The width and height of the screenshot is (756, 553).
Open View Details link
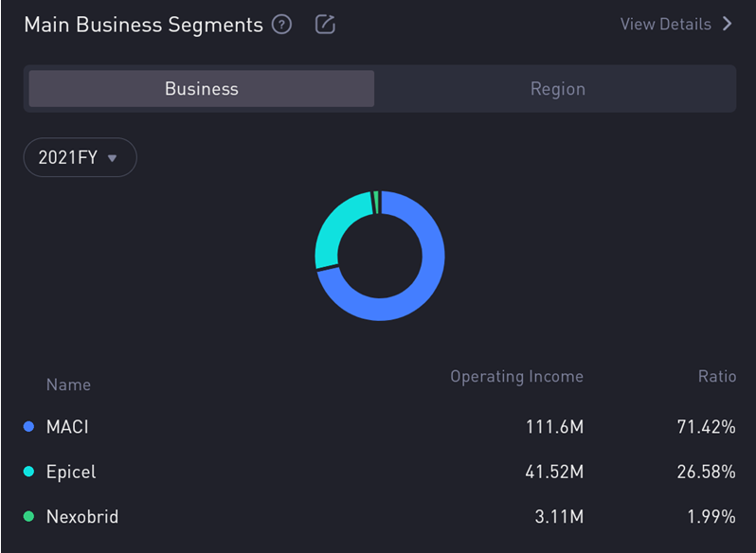tap(665, 24)
